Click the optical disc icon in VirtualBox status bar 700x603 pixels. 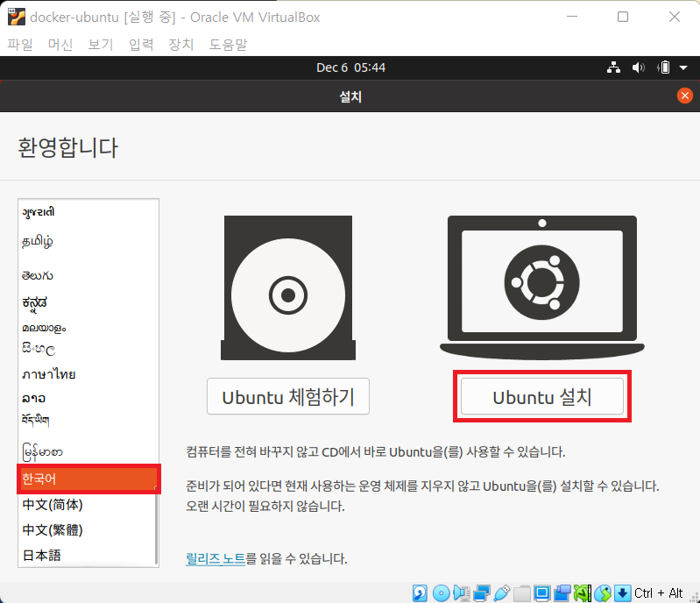pyautogui.click(x=441, y=593)
